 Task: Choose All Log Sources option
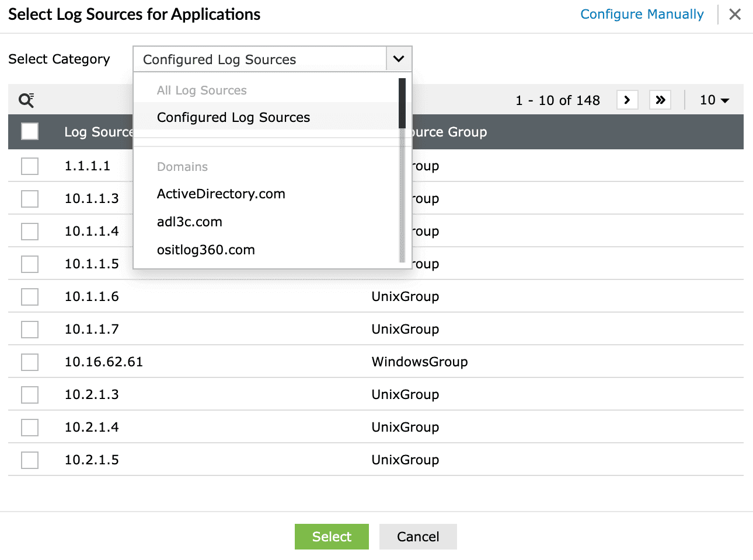coord(201,90)
